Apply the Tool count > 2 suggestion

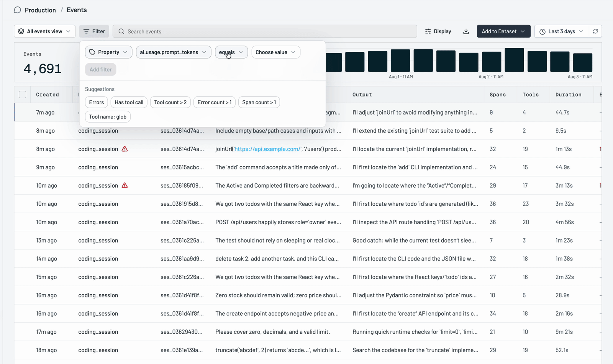pos(170,102)
